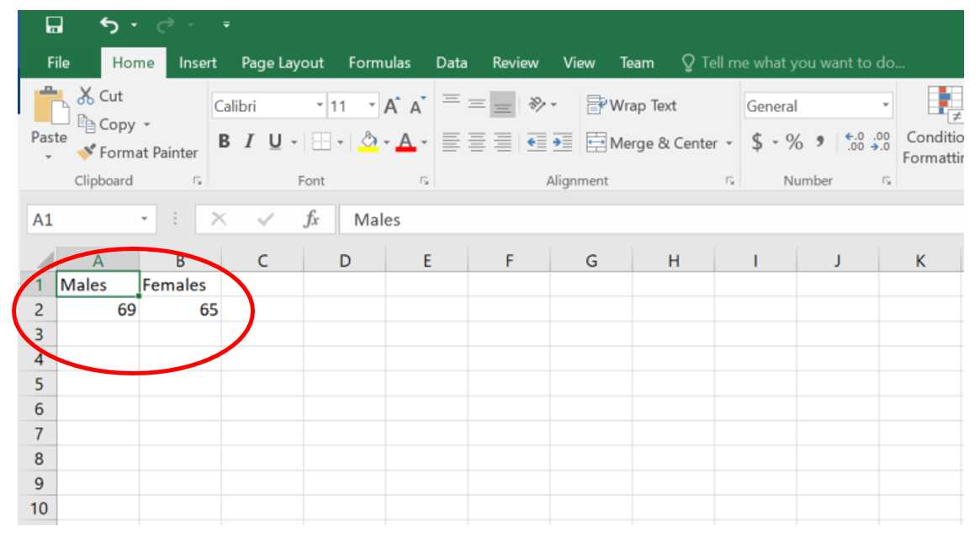This screenshot has width=980, height=548.
Task: Apply Accounting dollar number format
Action: 757,142
